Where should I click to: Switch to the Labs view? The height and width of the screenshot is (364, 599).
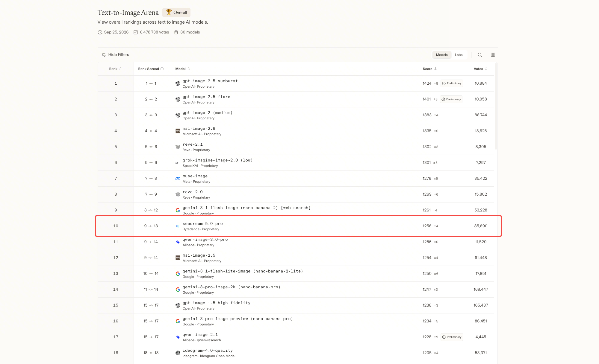pos(459,55)
